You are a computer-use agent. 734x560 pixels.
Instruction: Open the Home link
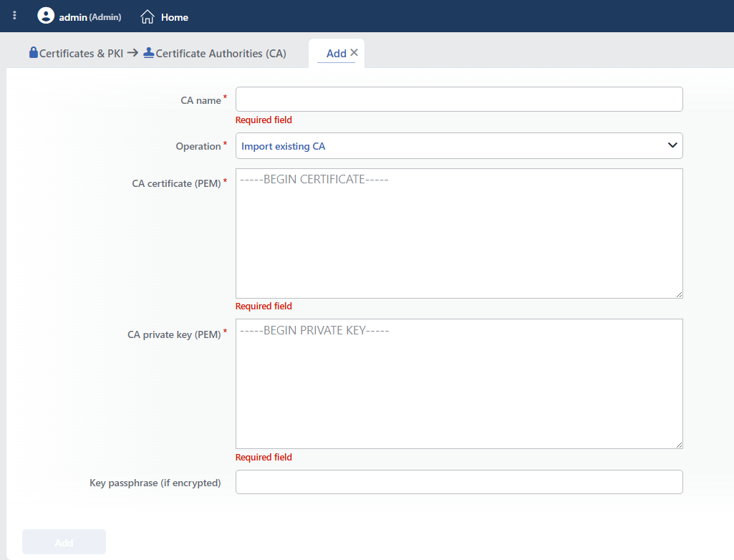point(175,17)
